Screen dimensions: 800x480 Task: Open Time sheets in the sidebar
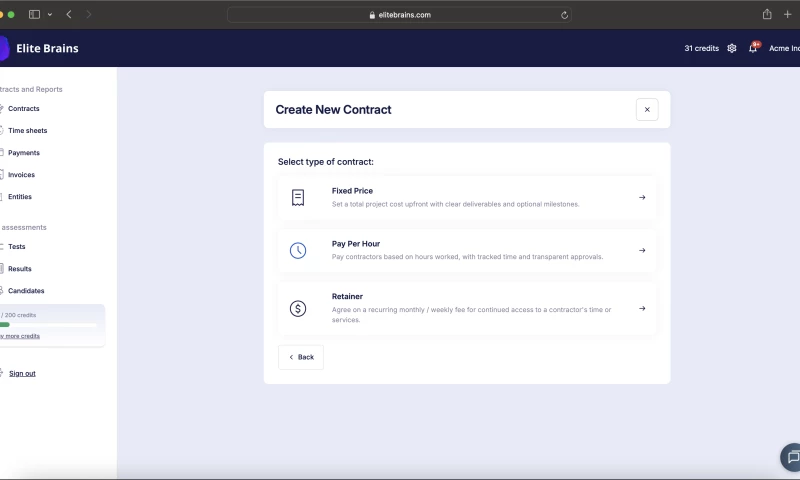coord(28,131)
